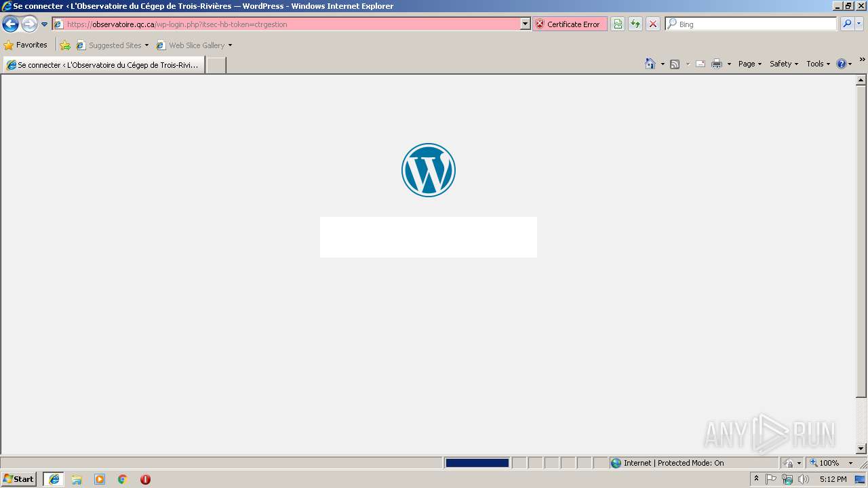Viewport: 868px width, 488px height.
Task: Expand the Suggested Sites dropdown arrow
Action: tap(146, 45)
